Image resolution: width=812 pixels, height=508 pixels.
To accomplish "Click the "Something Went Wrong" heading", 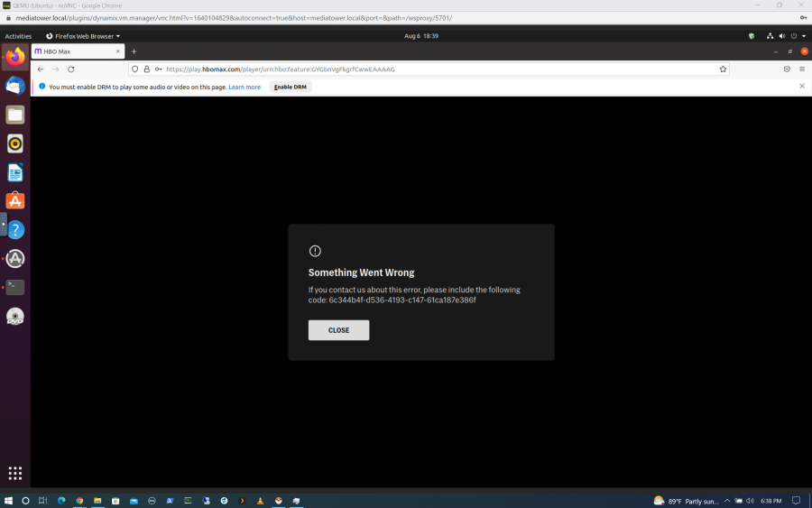I will click(362, 272).
